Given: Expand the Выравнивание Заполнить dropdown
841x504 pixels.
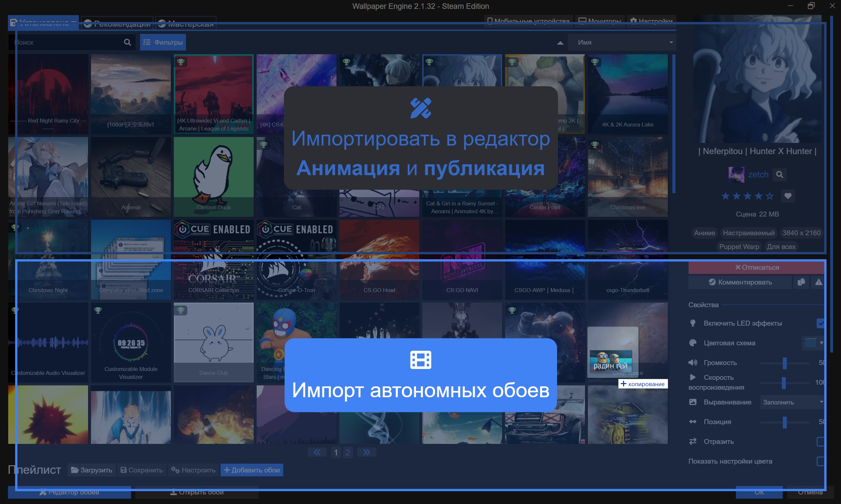Looking at the screenshot, I should (791, 402).
